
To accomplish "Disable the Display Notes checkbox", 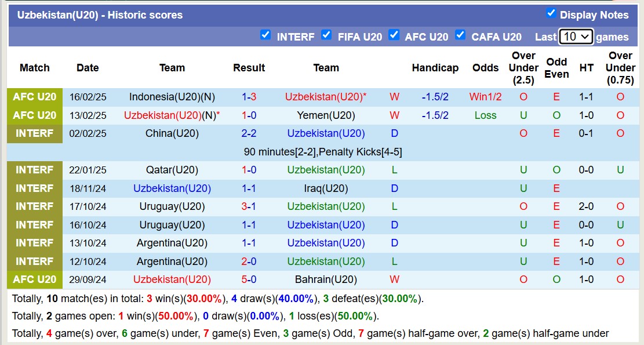I will click(x=550, y=15).
